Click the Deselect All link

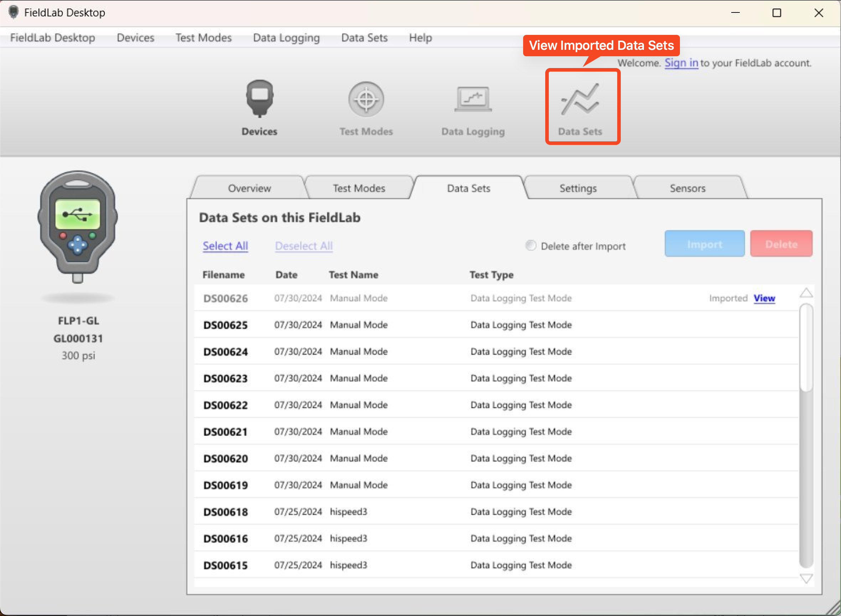pos(304,246)
